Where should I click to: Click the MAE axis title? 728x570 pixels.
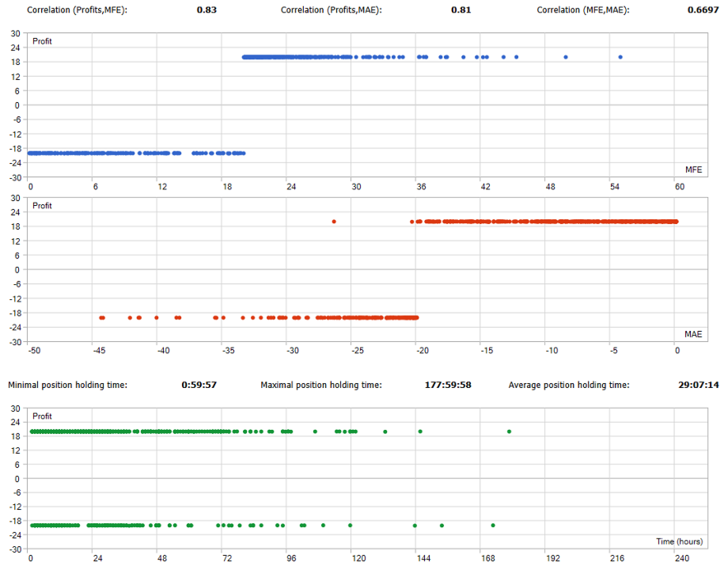click(x=693, y=334)
